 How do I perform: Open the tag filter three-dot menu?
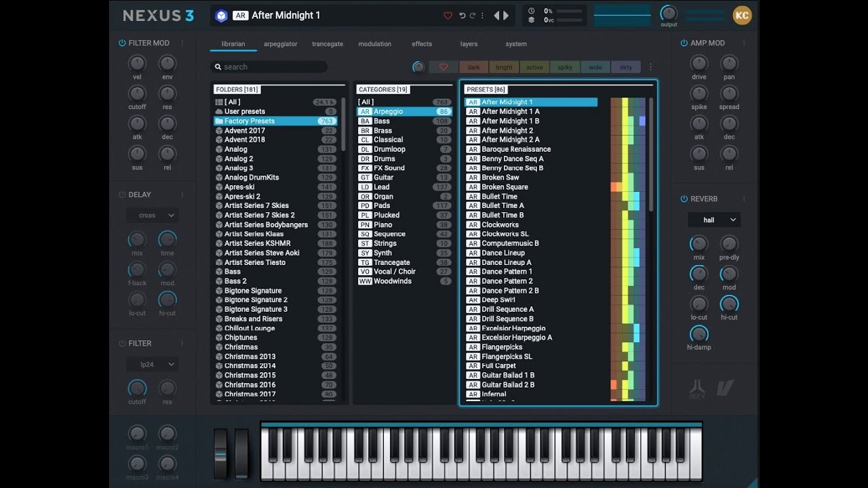click(650, 67)
